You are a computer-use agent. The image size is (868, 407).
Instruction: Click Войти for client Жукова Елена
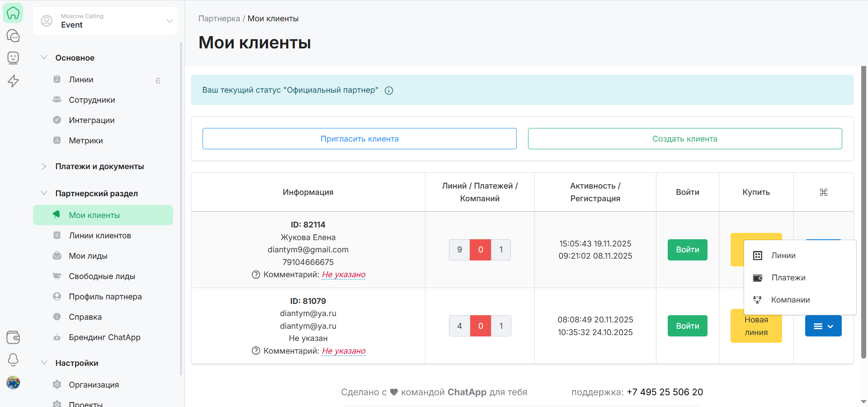coord(687,250)
